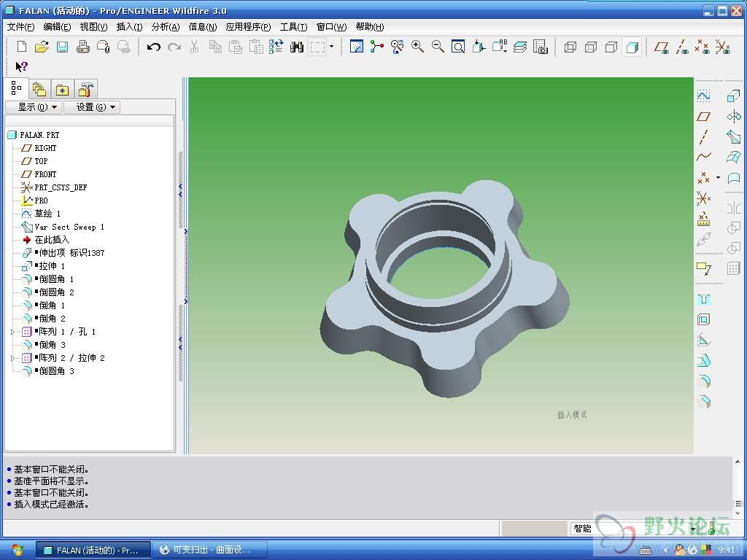747x560 pixels.
Task: Select Var Sect Sweep 1 in model tree
Action: [69, 227]
